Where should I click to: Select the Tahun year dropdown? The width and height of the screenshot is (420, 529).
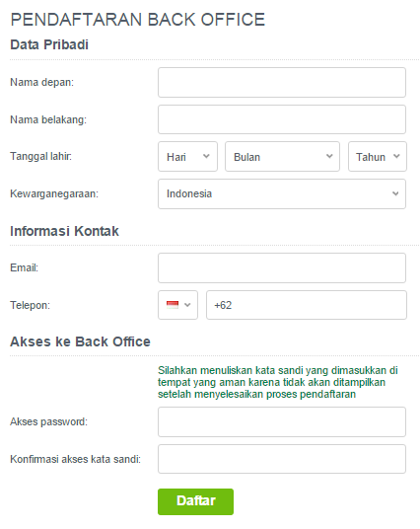[378, 157]
